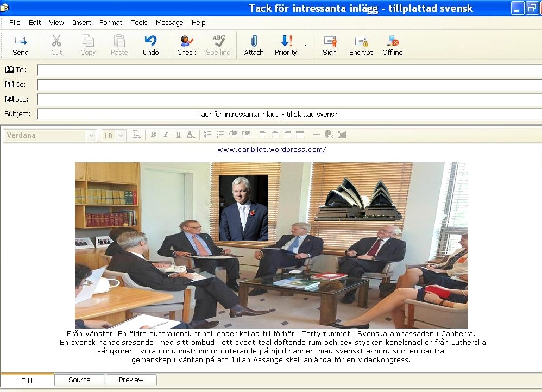Undo the last action via toolbar
542x392 pixels.
pos(151,45)
